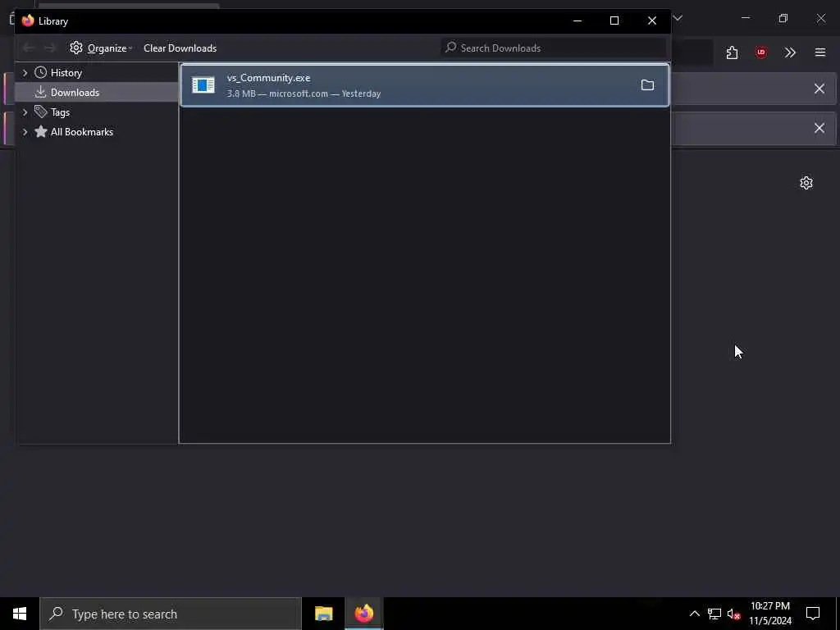
Task: Dismiss the second Firefox notification bar
Action: (819, 128)
